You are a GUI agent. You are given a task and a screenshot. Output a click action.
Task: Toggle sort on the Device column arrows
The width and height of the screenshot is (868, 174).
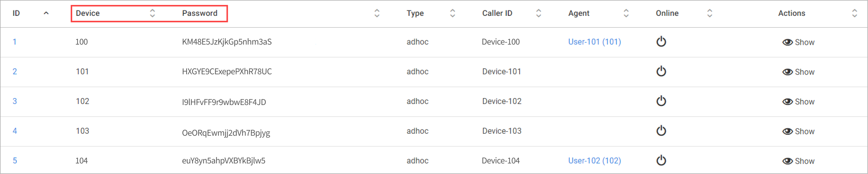coord(152,13)
